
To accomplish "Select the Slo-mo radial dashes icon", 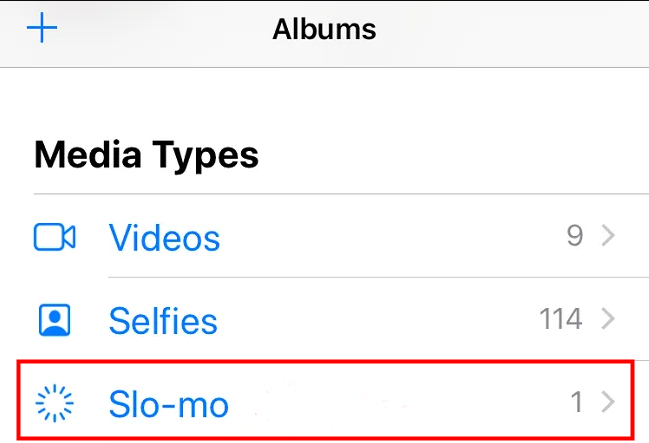I will [x=54, y=403].
